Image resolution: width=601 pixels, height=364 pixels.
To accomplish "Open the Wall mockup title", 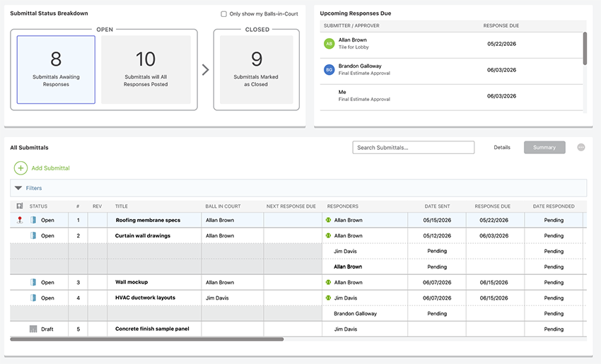I will coord(132,282).
